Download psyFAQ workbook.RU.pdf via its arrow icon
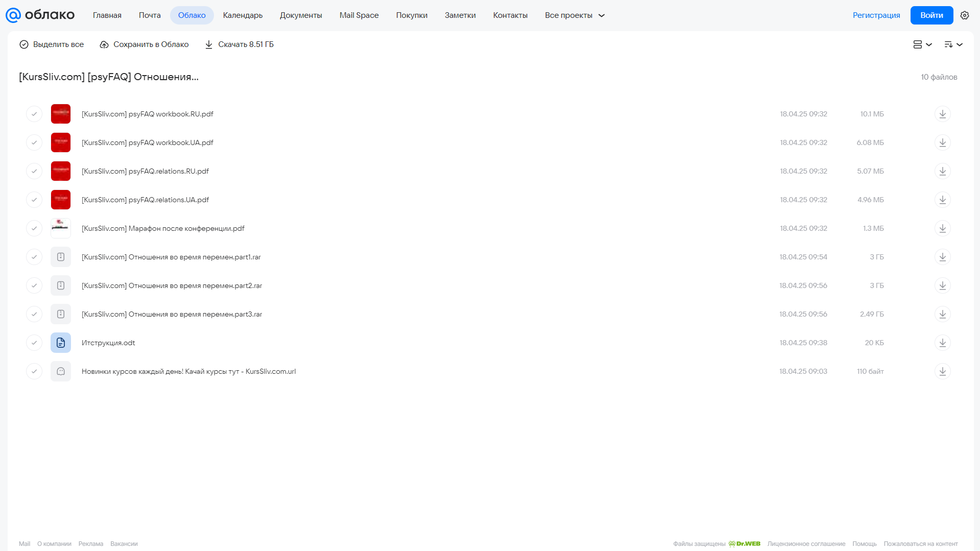 (942, 114)
